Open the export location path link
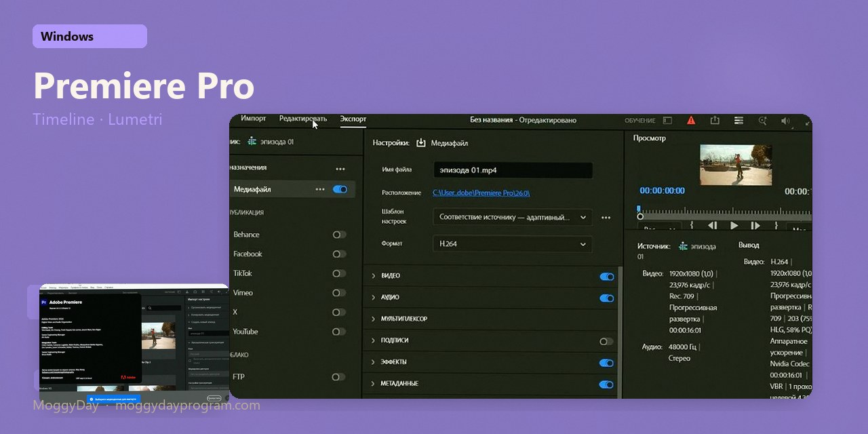This screenshot has height=434, width=868. tap(481, 193)
